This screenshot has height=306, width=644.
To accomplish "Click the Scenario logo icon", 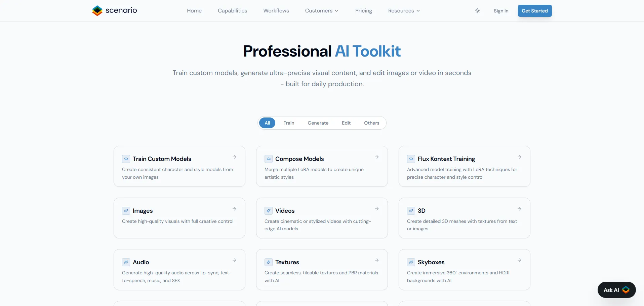I will coord(97,11).
